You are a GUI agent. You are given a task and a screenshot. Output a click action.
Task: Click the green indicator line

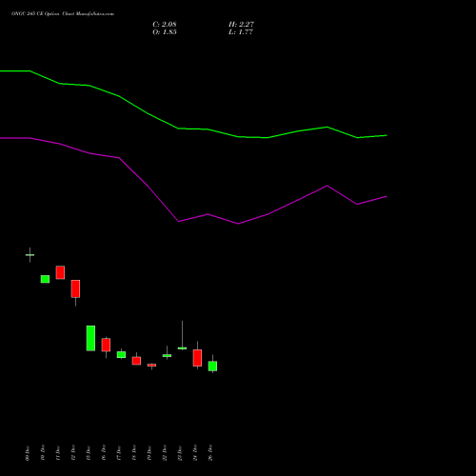tap(178, 129)
